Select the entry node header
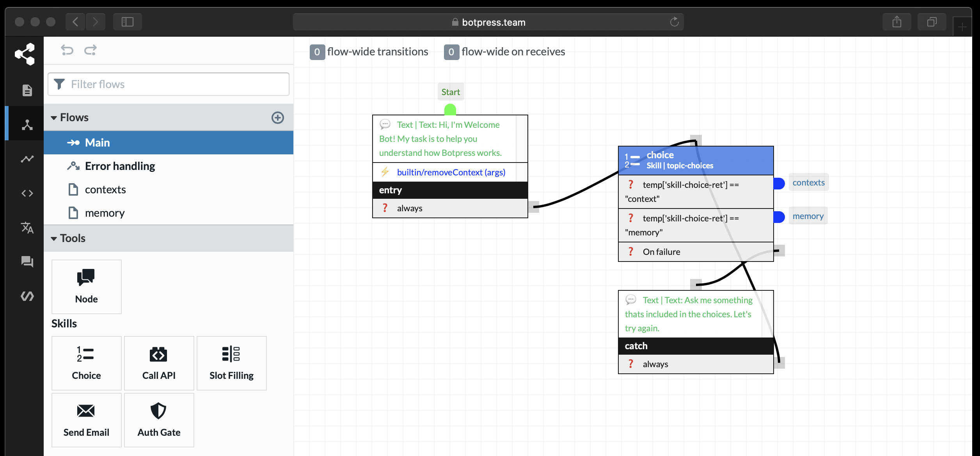This screenshot has width=980, height=456. click(450, 190)
